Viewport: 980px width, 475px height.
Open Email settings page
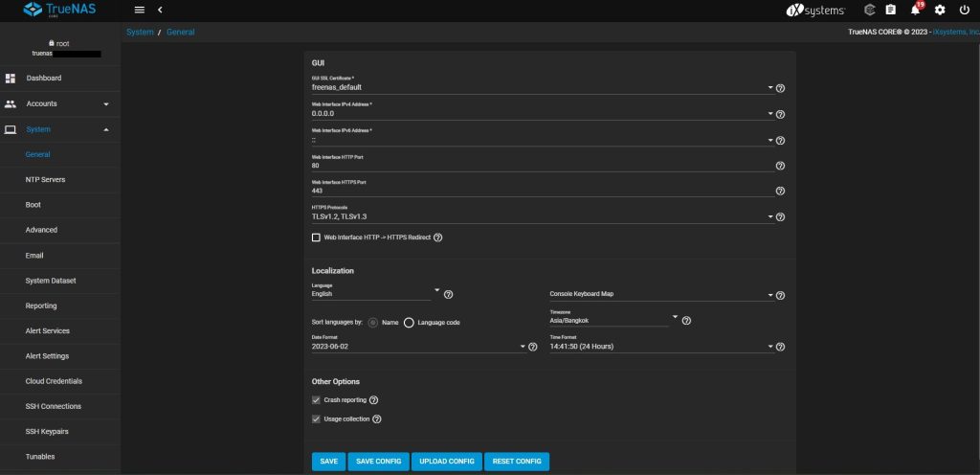[x=34, y=256]
